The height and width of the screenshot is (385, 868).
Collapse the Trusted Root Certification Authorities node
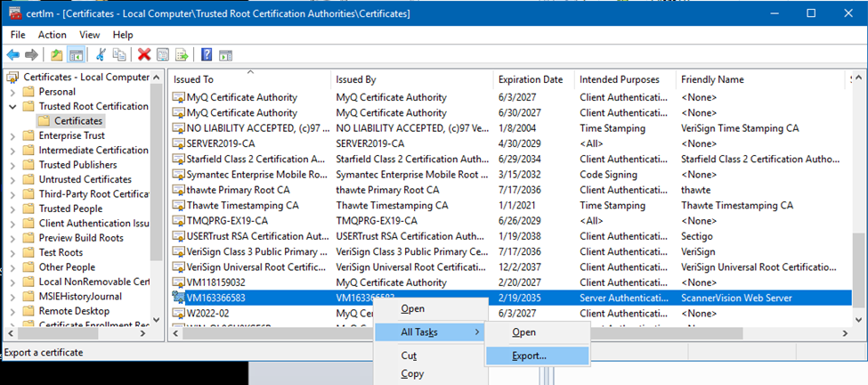click(x=12, y=106)
